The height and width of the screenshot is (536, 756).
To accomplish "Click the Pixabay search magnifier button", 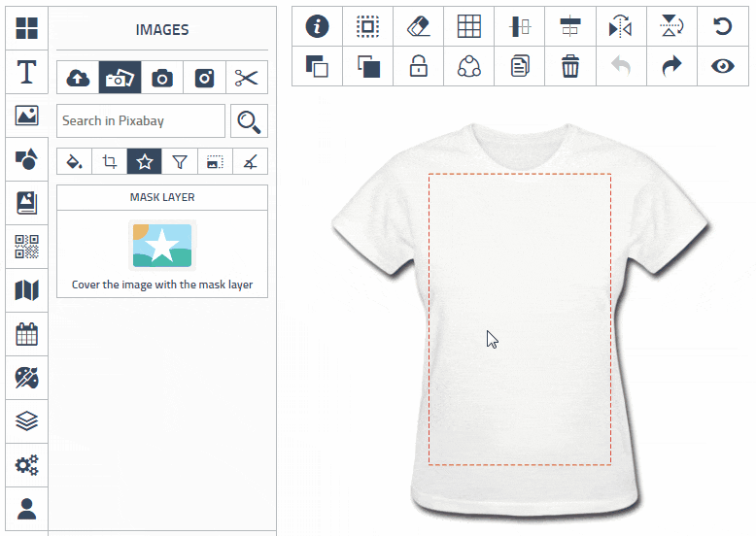I will [249, 121].
